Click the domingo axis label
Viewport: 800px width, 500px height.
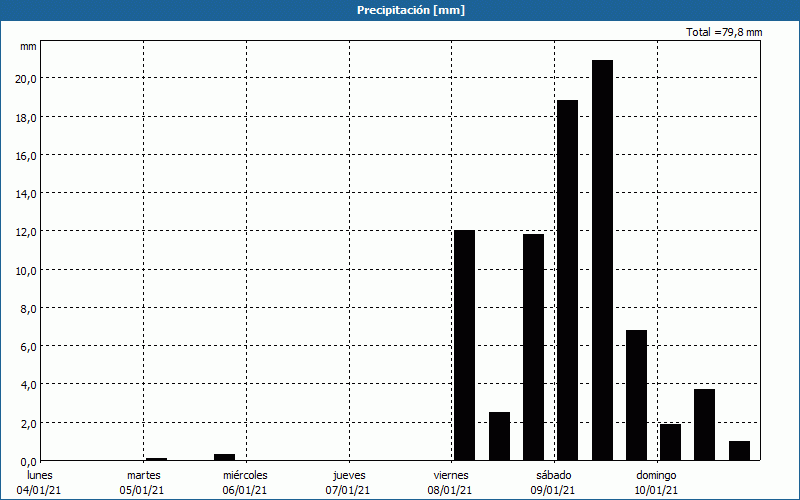(x=656, y=476)
